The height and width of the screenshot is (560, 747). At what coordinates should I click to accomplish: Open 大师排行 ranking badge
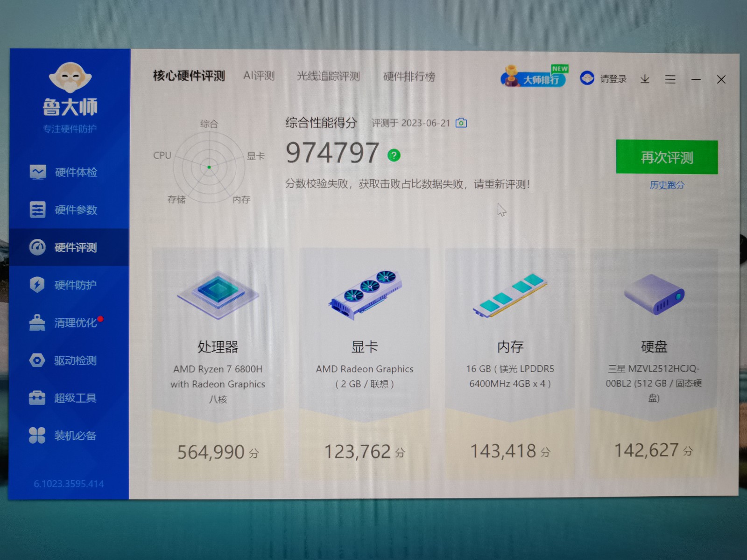point(535,77)
